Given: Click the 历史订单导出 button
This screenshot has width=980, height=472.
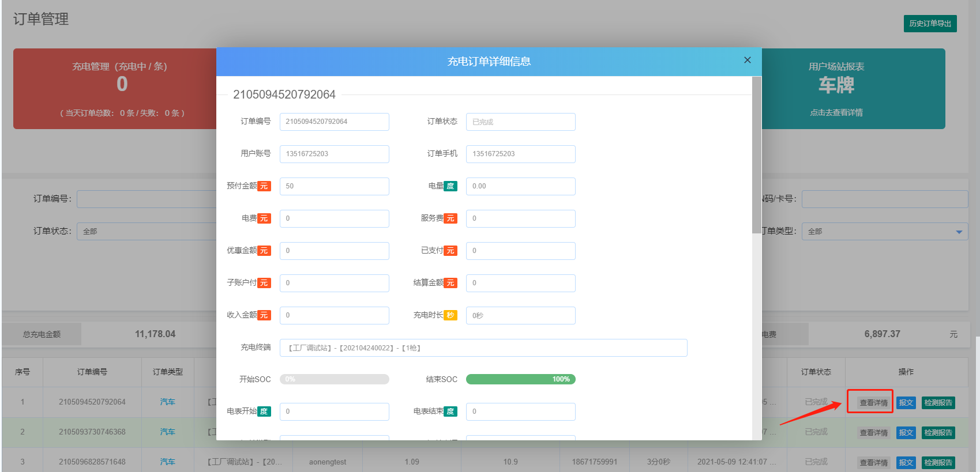Looking at the screenshot, I should click(930, 24).
